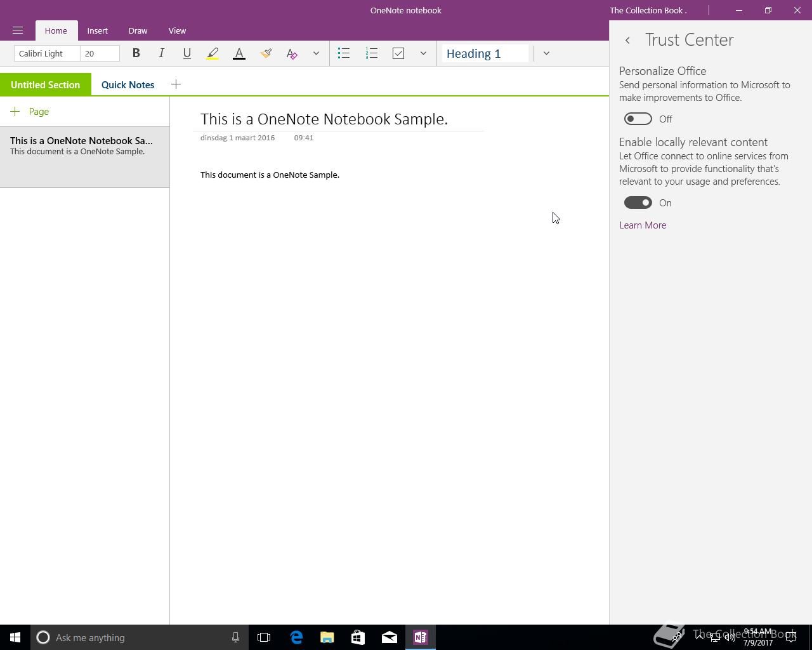Add a new Page

30,112
